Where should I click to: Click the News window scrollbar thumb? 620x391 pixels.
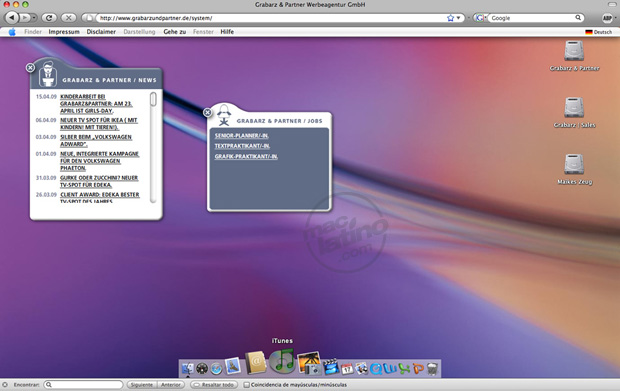(153, 99)
